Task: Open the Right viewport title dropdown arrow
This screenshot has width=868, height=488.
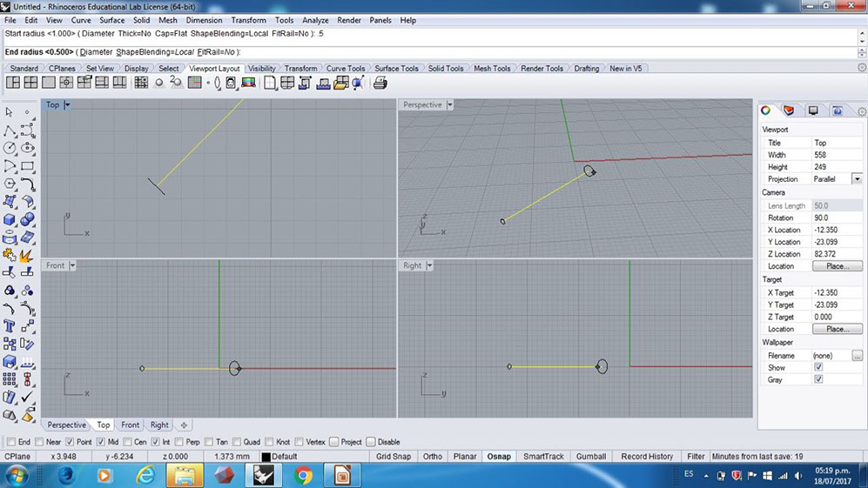Action: click(429, 265)
